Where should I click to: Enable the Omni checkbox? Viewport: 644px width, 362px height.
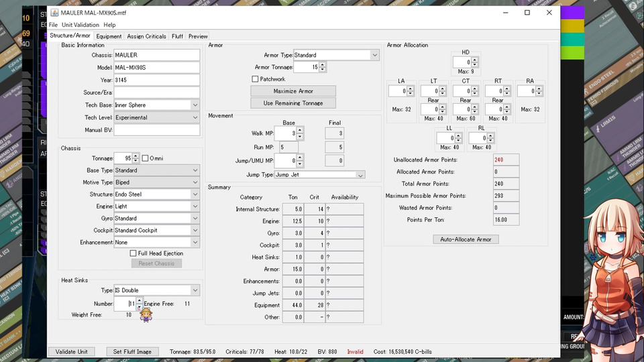145,158
